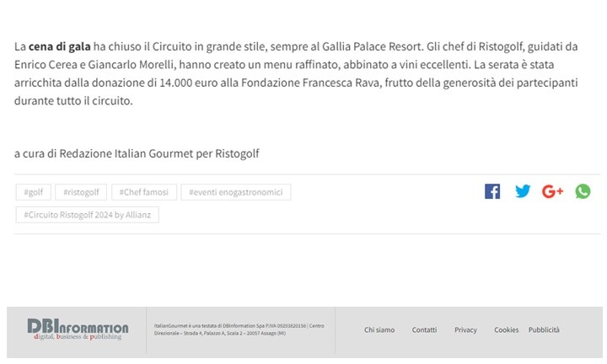Image resolution: width=607 pixels, height=364 pixels.
Task: Click the "a cura di Redazione" author line
Action: click(x=137, y=153)
